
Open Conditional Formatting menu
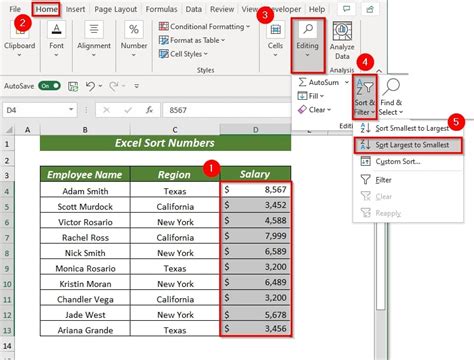(204, 26)
